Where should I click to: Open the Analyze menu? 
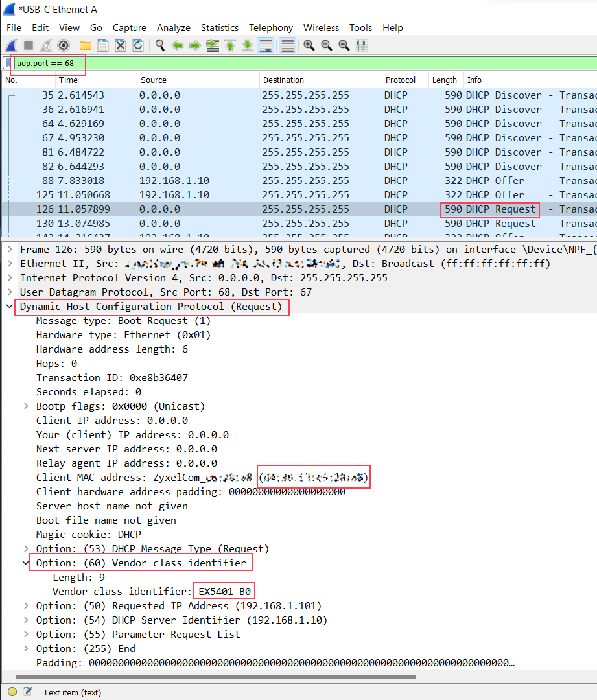[x=173, y=28]
